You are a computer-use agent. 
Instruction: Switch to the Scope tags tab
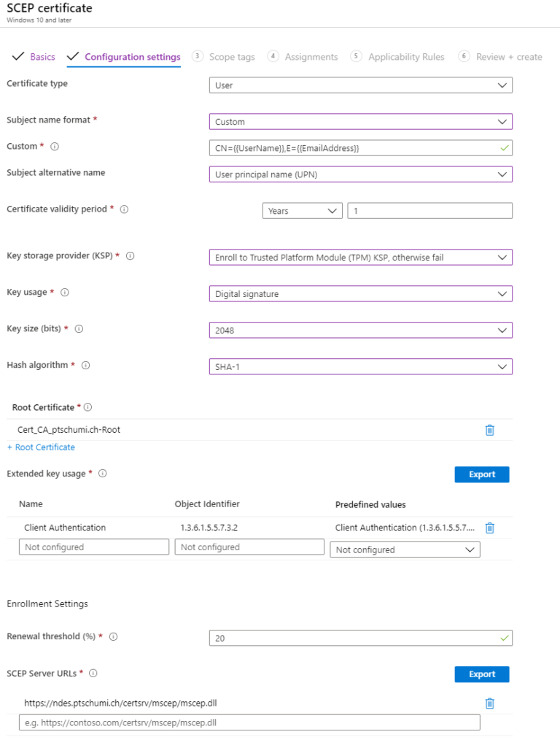pos(230,56)
